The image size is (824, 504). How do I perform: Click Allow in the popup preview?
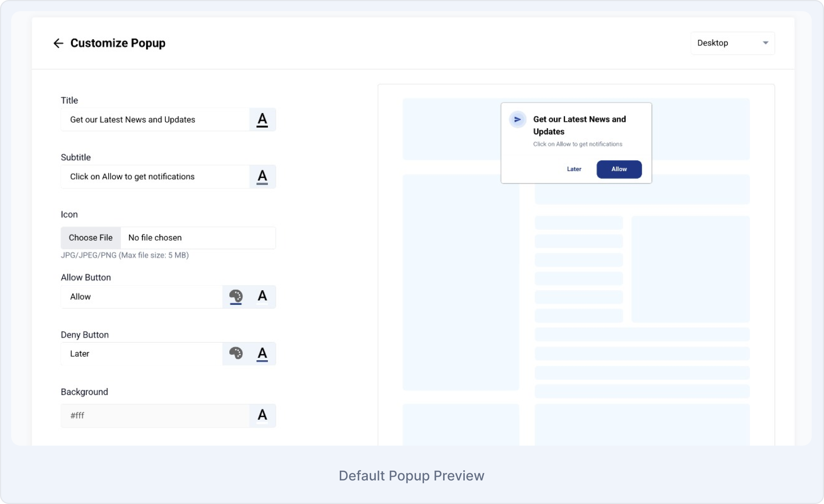(x=619, y=169)
